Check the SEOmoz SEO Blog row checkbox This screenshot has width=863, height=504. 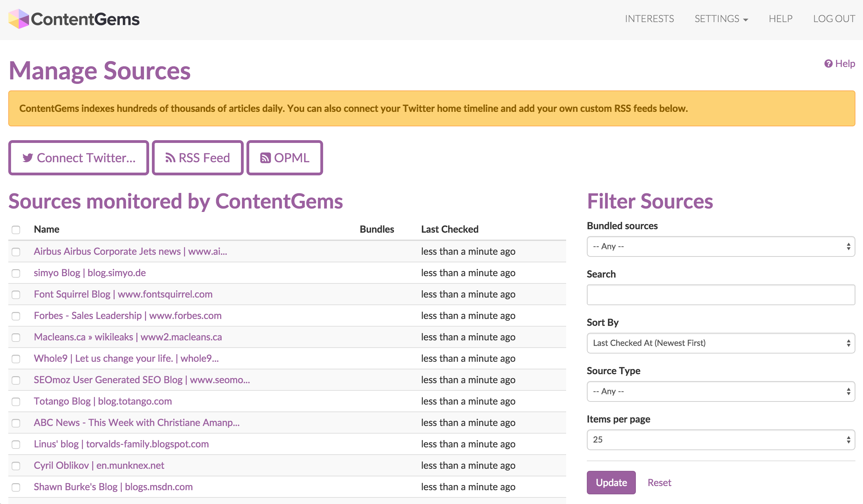16,380
